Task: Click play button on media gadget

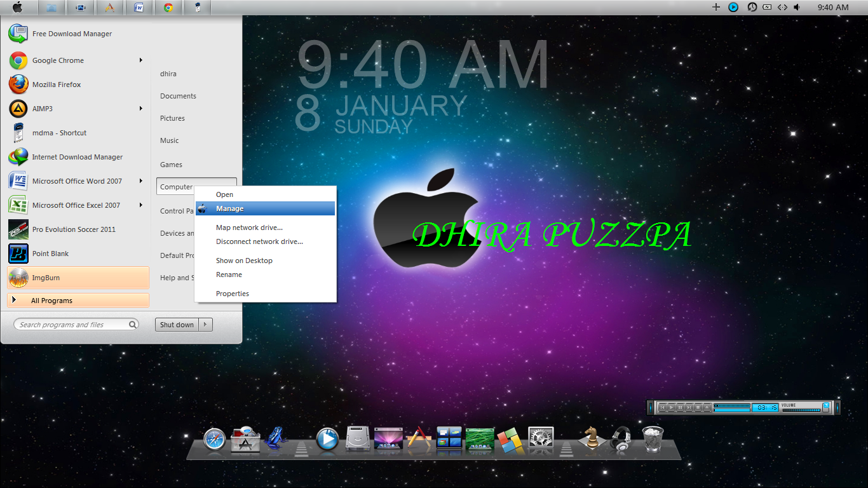Action: click(x=672, y=407)
